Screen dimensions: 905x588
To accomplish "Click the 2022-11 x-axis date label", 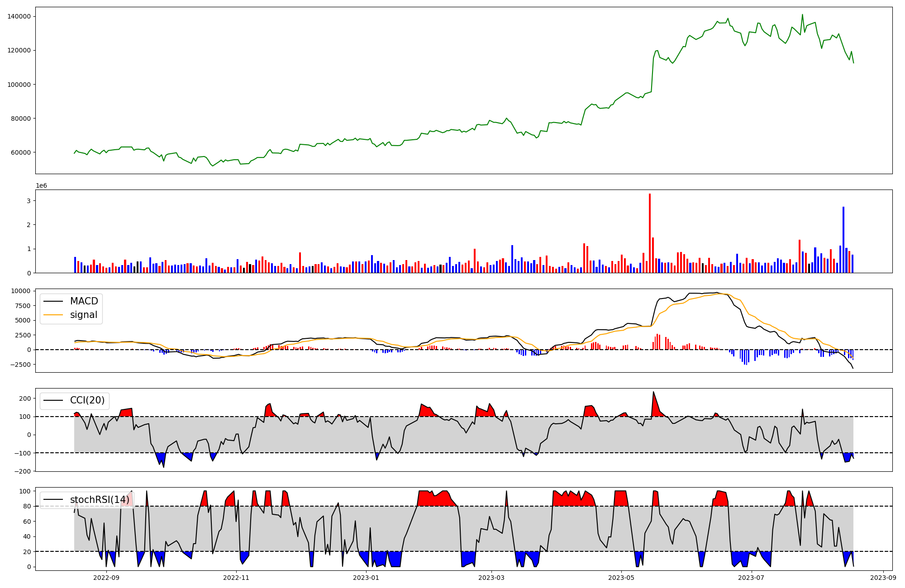I will 236,577.
